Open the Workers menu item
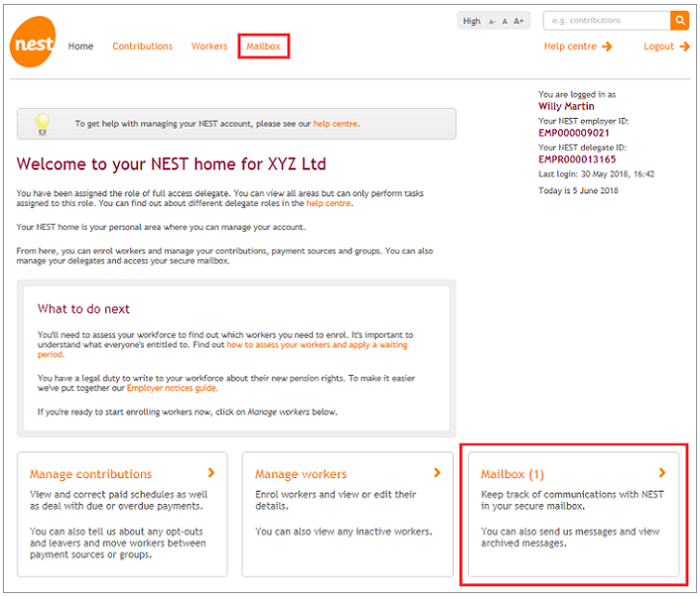Screen dimensions: 700x596 click(210, 46)
